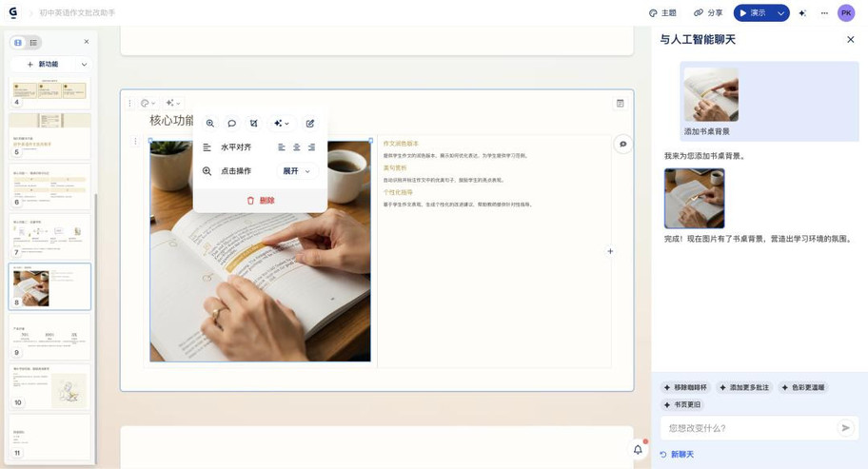Switch sidebar to outline list view
868x469 pixels.
click(x=33, y=43)
